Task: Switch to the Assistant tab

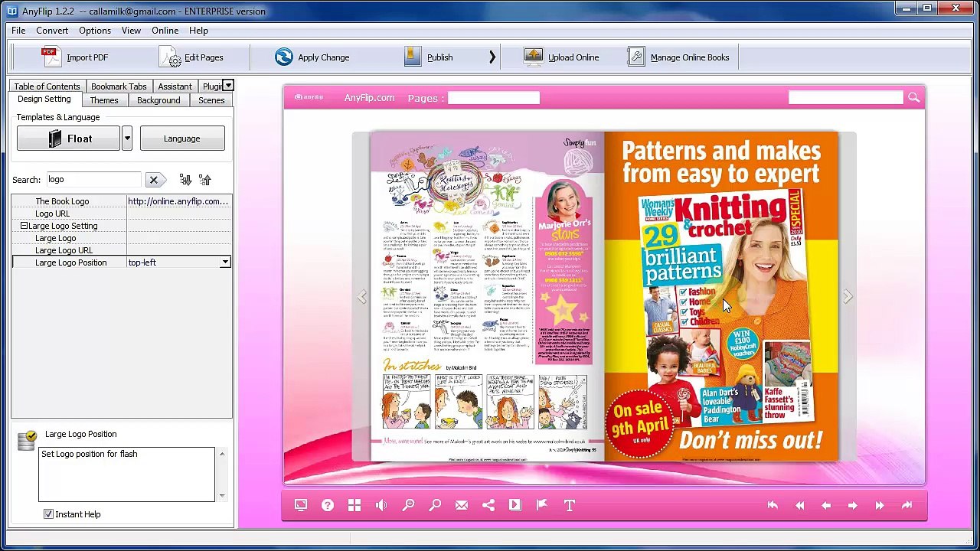Action: pos(175,86)
